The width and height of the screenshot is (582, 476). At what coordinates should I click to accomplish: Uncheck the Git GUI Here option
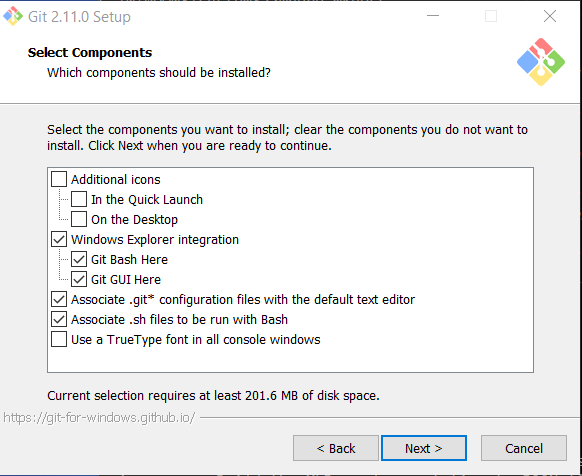point(79,280)
